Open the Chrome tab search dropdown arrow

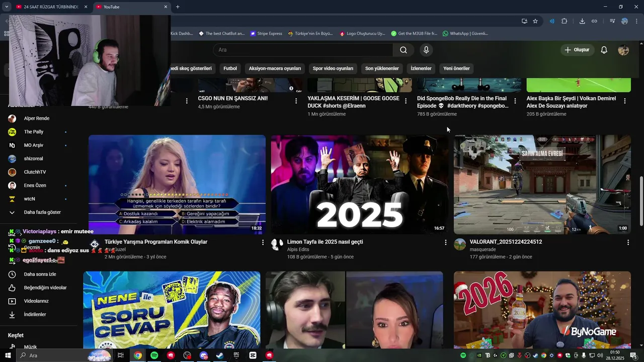[7, 7]
